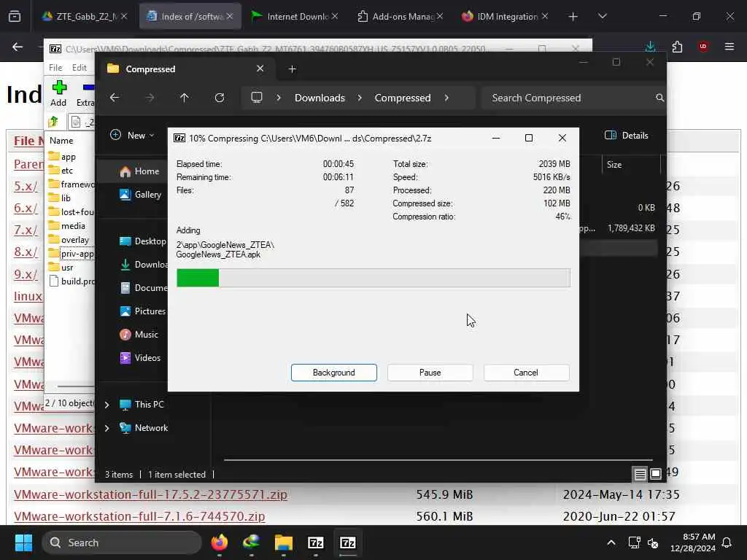Image resolution: width=747 pixels, height=560 pixels.
Task: Click the compression progress bar
Action: [x=373, y=278]
